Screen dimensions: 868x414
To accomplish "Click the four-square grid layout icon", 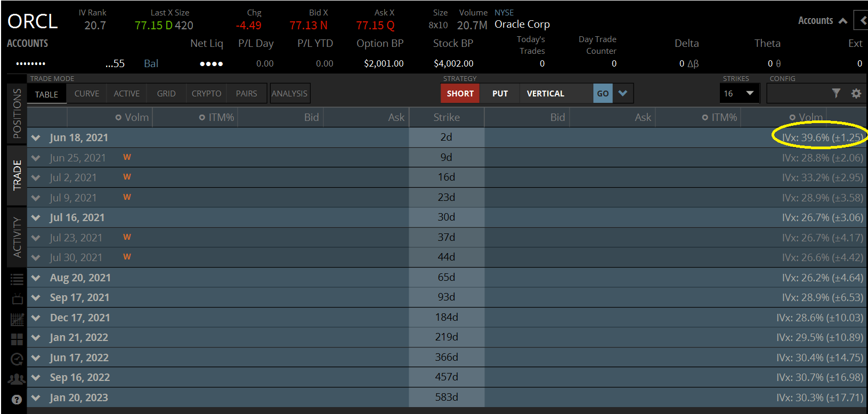I will click(17, 339).
